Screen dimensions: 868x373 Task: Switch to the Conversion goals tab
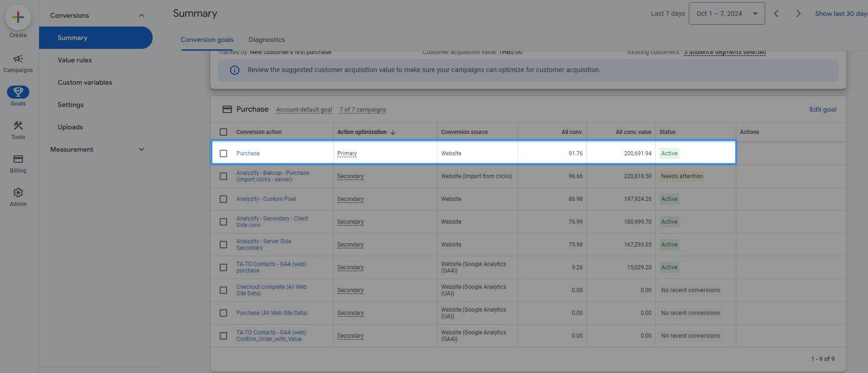point(207,40)
